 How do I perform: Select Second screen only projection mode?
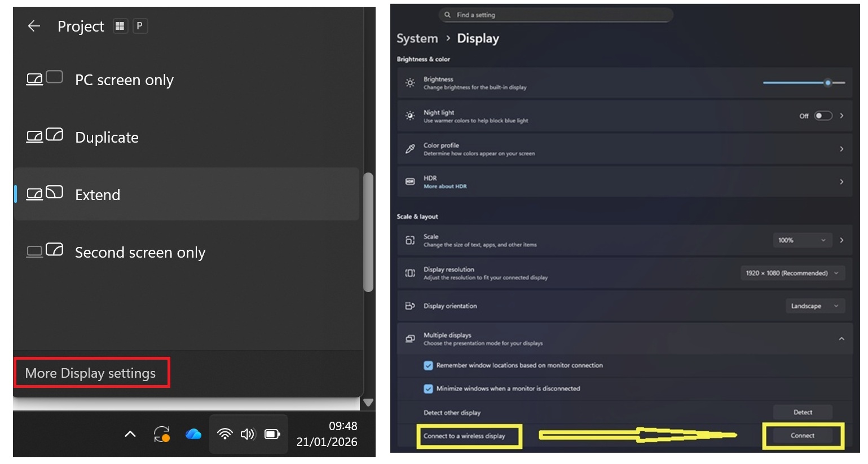point(140,252)
